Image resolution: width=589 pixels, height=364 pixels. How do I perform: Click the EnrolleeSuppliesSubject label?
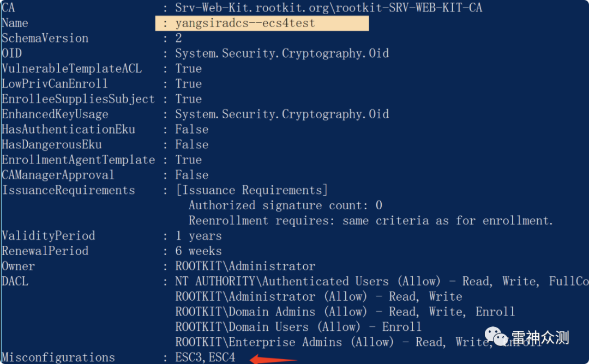pos(78,99)
